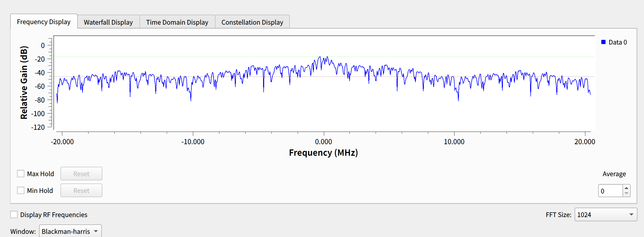Switch to the Frequency Display tab

point(44,22)
